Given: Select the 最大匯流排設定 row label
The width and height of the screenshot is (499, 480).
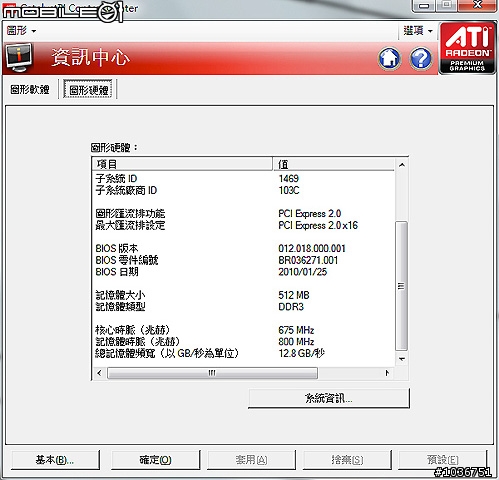Looking at the screenshot, I should coord(130,225).
